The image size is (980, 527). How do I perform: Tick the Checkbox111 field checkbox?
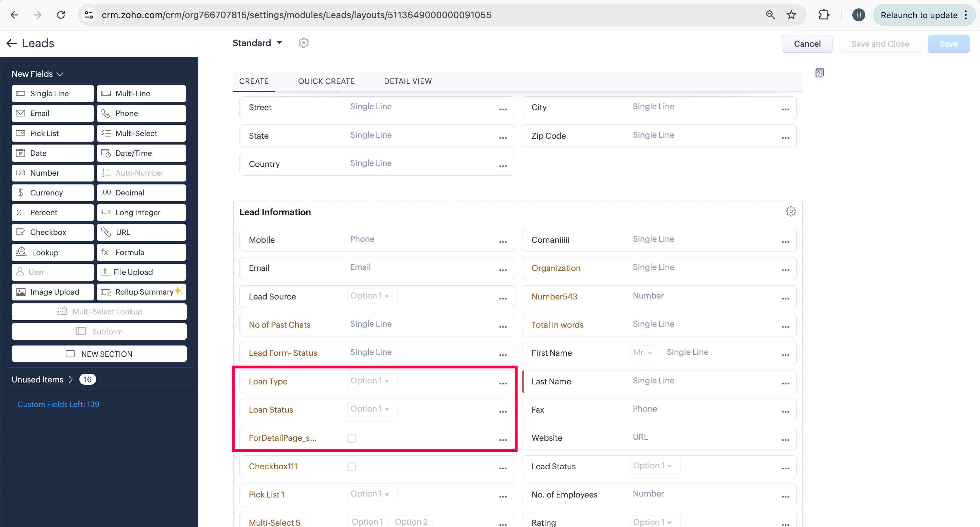pyautogui.click(x=352, y=466)
